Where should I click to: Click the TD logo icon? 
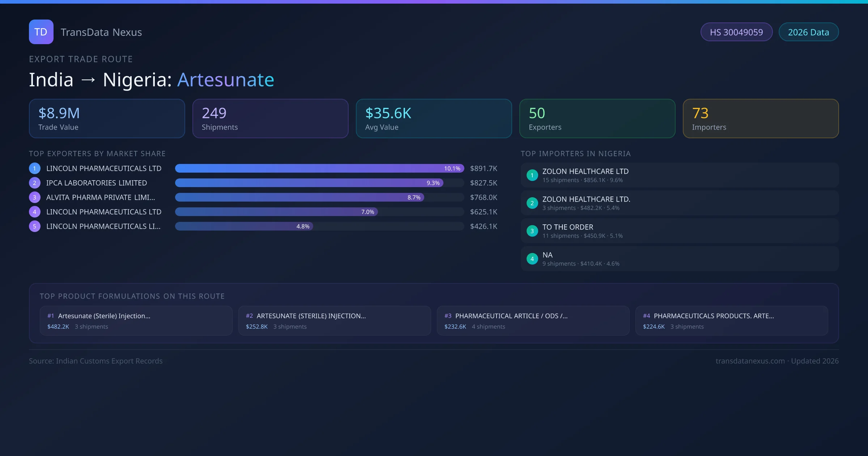(41, 32)
